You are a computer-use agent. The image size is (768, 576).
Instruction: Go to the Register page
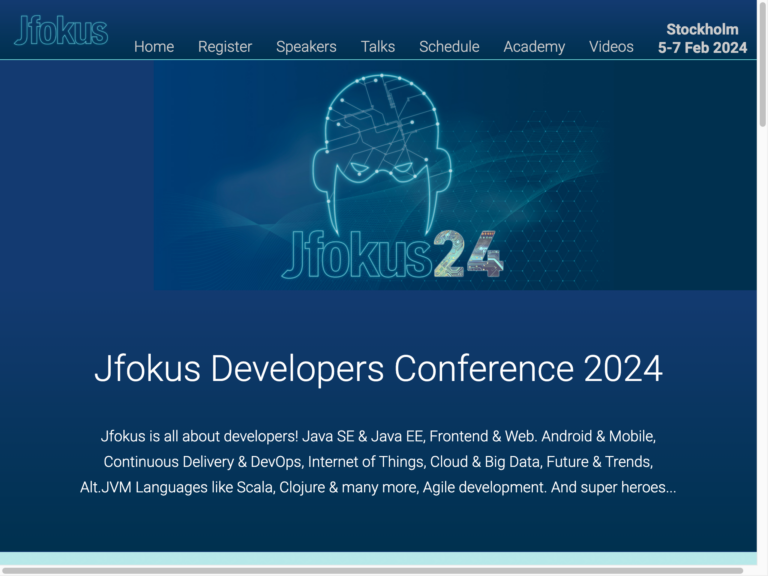click(225, 47)
